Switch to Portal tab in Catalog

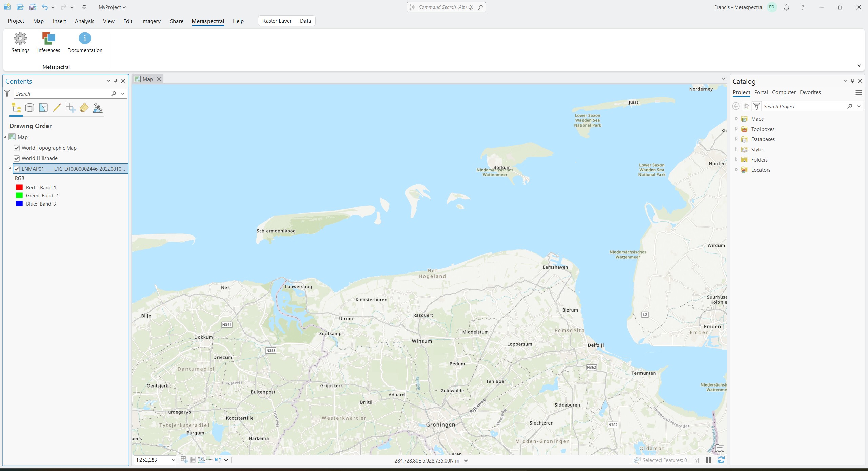761,92
